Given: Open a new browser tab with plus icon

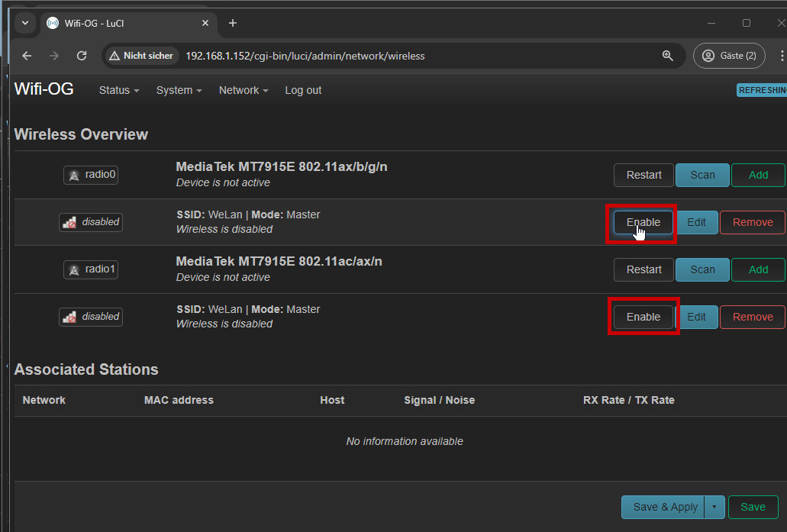Looking at the screenshot, I should click(x=233, y=23).
